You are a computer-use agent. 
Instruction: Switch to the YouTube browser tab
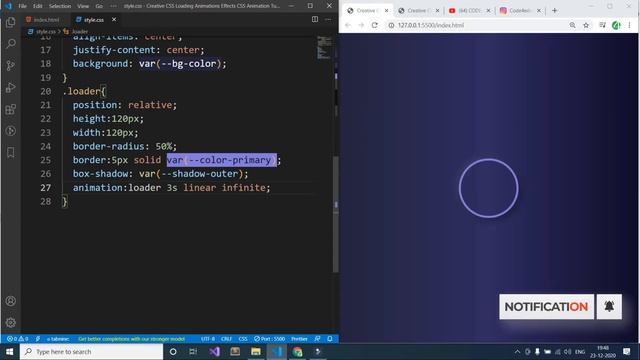pyautogui.click(x=468, y=11)
